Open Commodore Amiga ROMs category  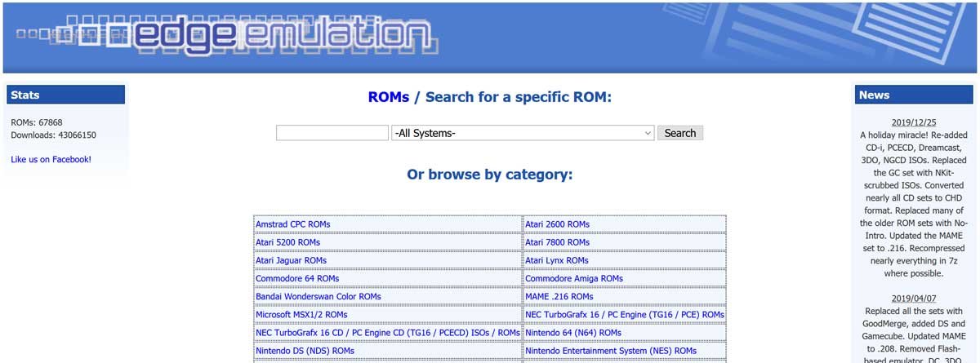(x=574, y=278)
